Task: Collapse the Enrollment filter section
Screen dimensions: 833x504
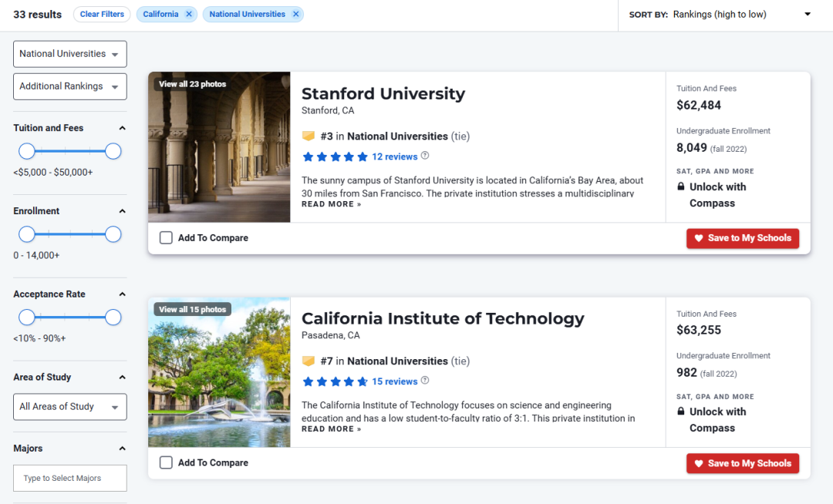Action: pyautogui.click(x=122, y=211)
